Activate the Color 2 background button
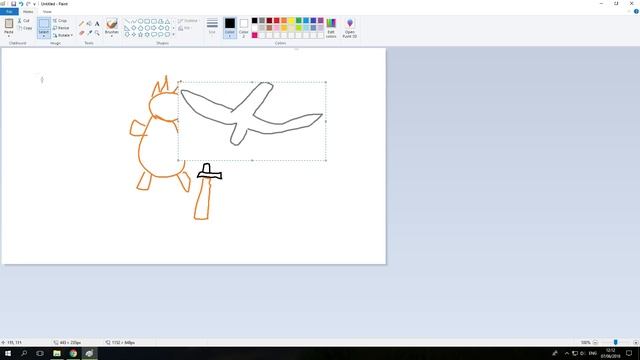Viewport: 640px width, 360px height. click(x=244, y=27)
